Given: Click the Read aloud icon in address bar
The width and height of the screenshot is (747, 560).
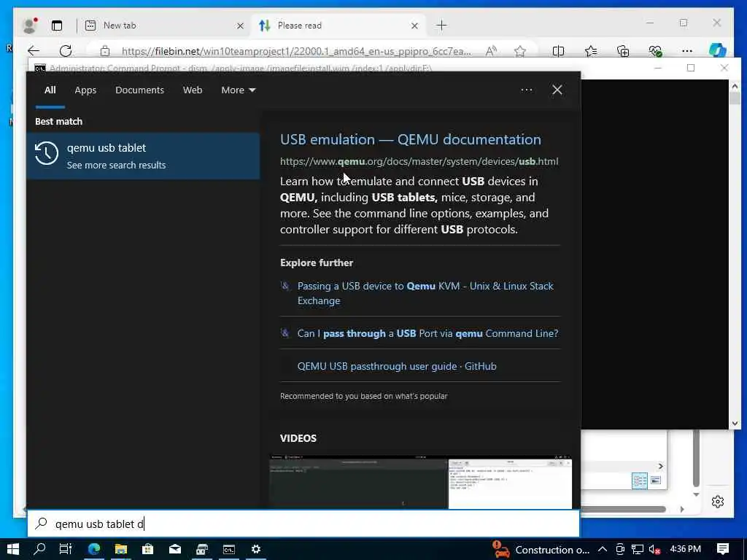Looking at the screenshot, I should (491, 51).
